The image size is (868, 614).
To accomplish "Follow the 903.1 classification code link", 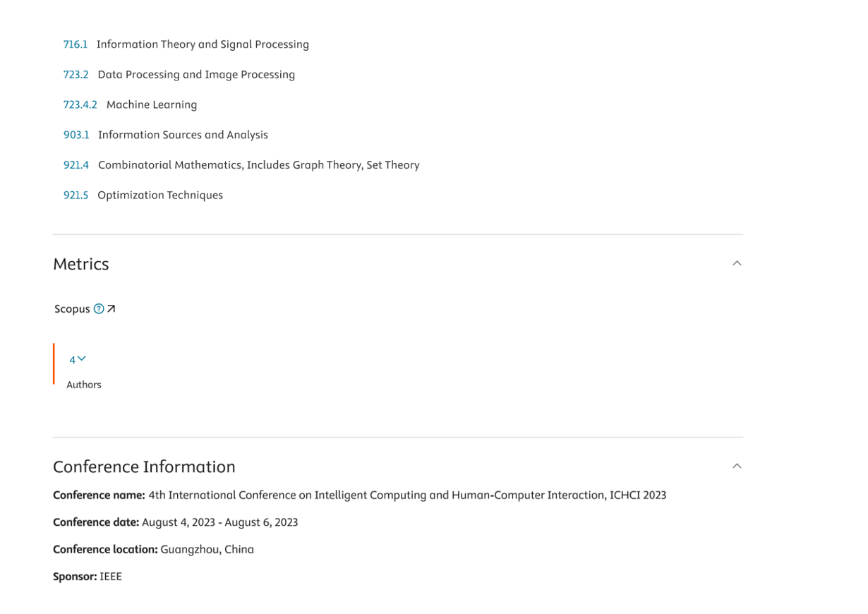I will [76, 135].
